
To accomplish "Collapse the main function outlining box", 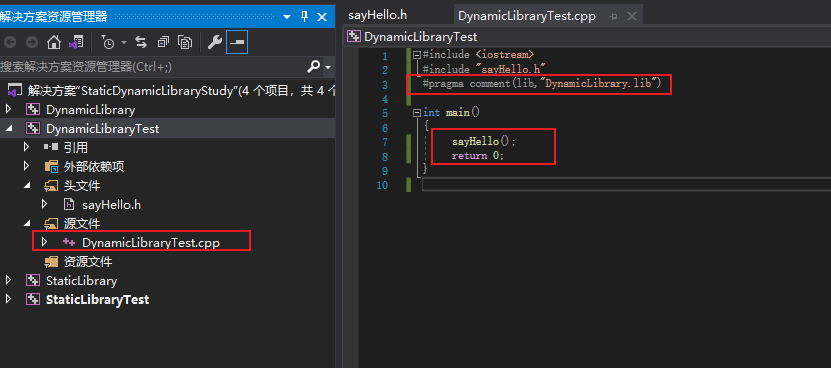I will pyautogui.click(x=417, y=113).
